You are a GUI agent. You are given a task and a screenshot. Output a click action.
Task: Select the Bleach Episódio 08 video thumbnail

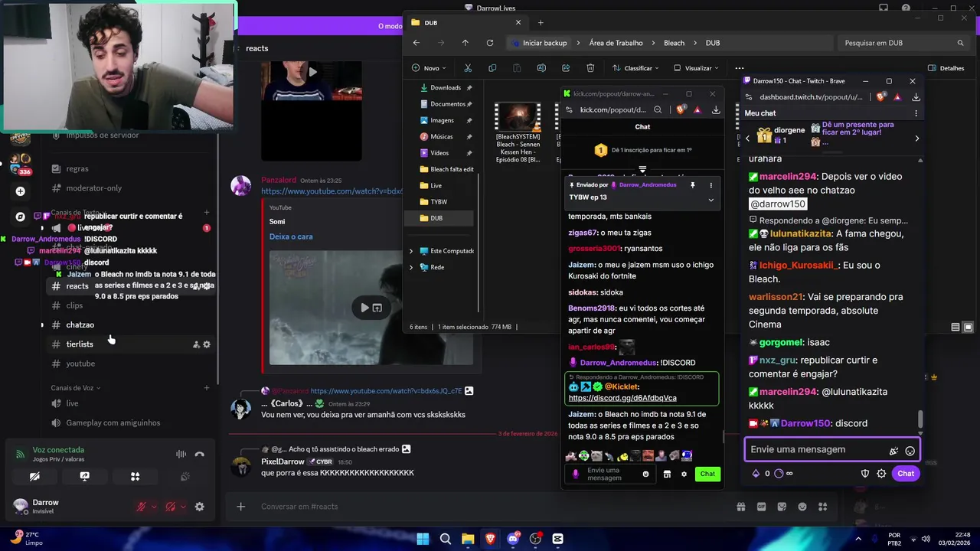click(518, 117)
